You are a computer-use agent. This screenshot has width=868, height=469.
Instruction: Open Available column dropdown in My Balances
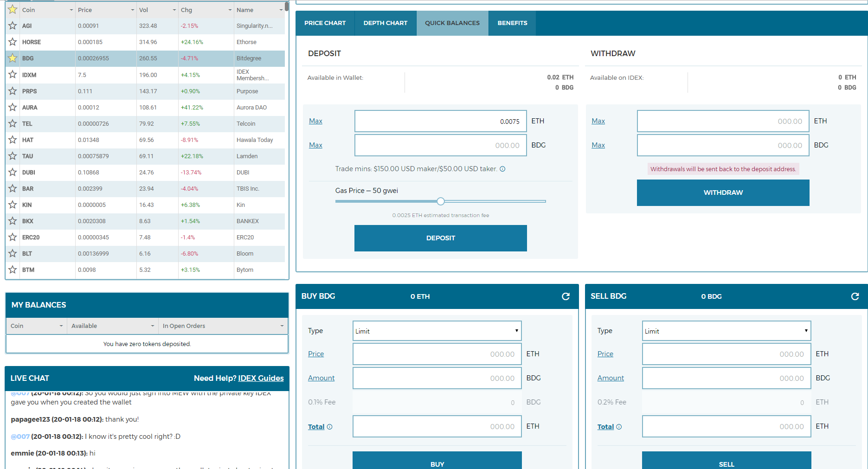click(x=152, y=326)
